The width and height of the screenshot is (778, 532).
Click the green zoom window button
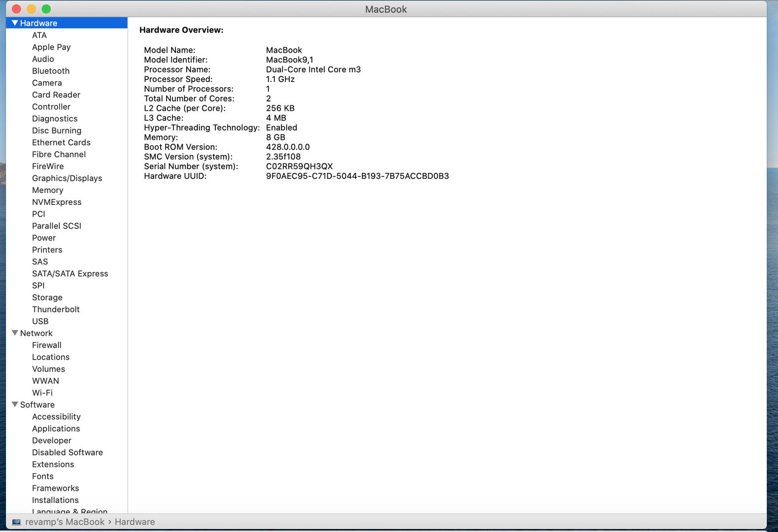click(x=46, y=9)
